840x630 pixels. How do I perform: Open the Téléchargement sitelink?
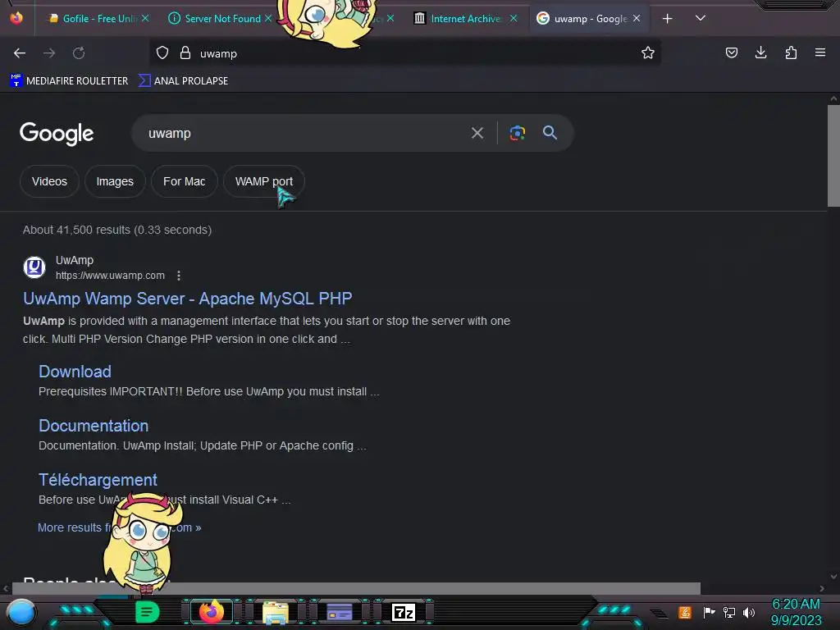(x=98, y=479)
